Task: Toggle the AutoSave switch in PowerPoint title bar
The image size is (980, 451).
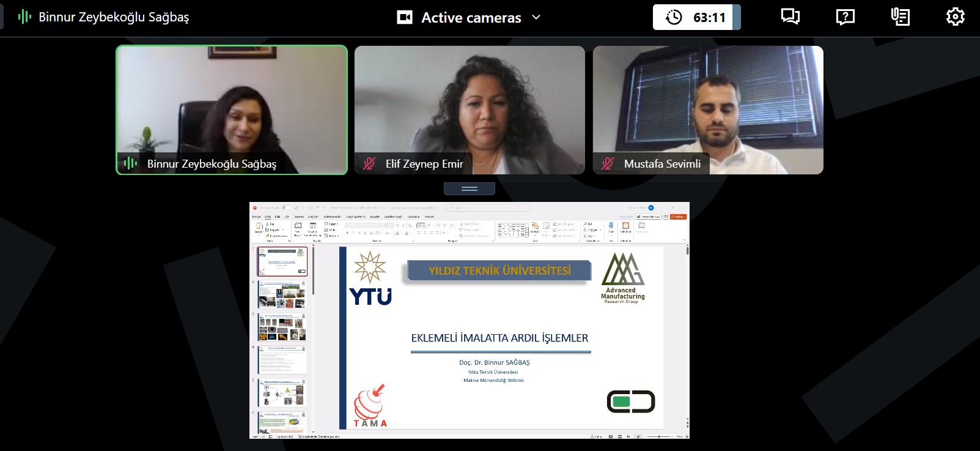Action: (286, 207)
